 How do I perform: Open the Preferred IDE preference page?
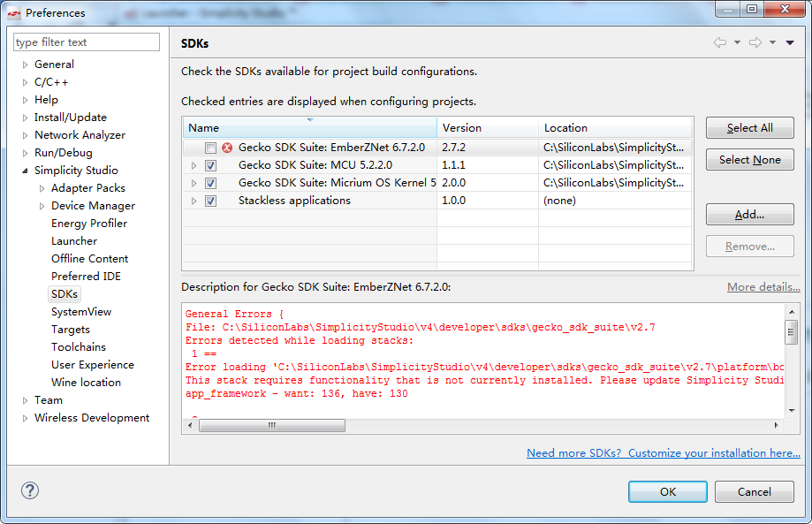(x=86, y=276)
